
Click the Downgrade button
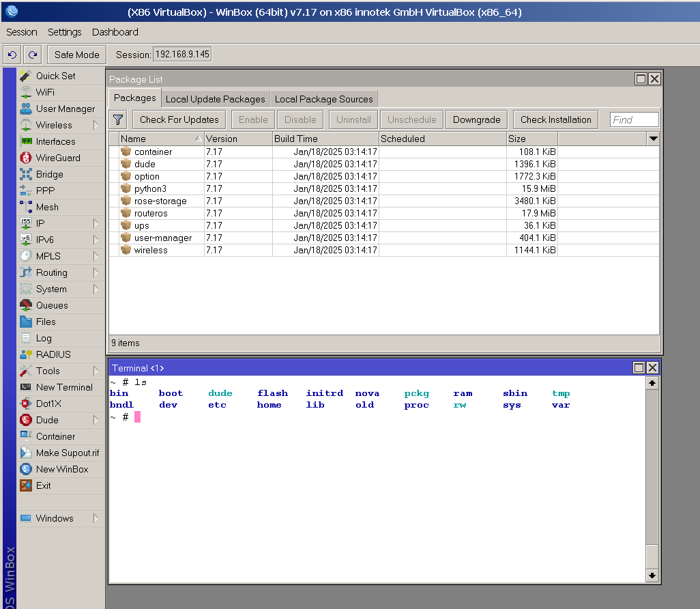pos(476,119)
